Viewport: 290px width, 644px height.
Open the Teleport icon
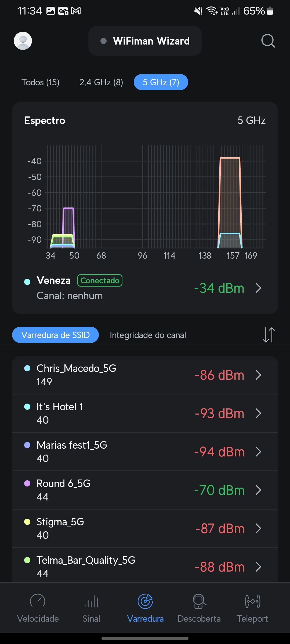pyautogui.click(x=252, y=601)
